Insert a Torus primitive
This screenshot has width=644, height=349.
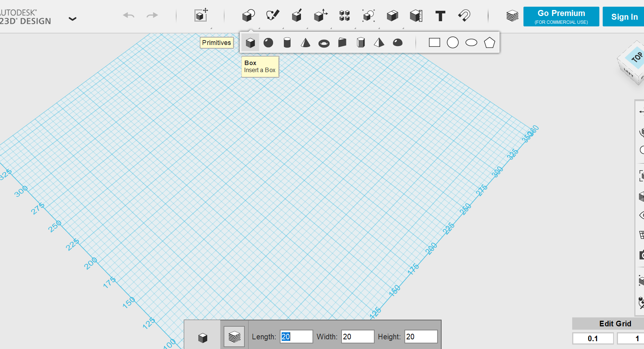tap(324, 43)
